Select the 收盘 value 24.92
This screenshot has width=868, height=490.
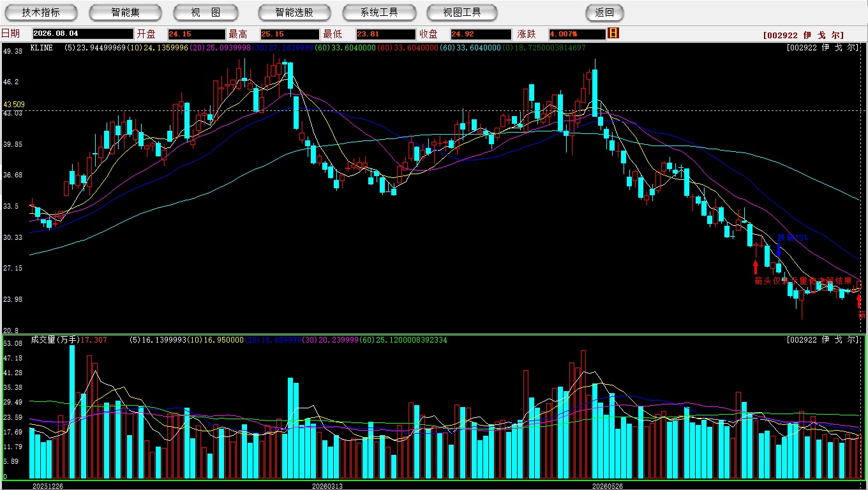[x=481, y=34]
